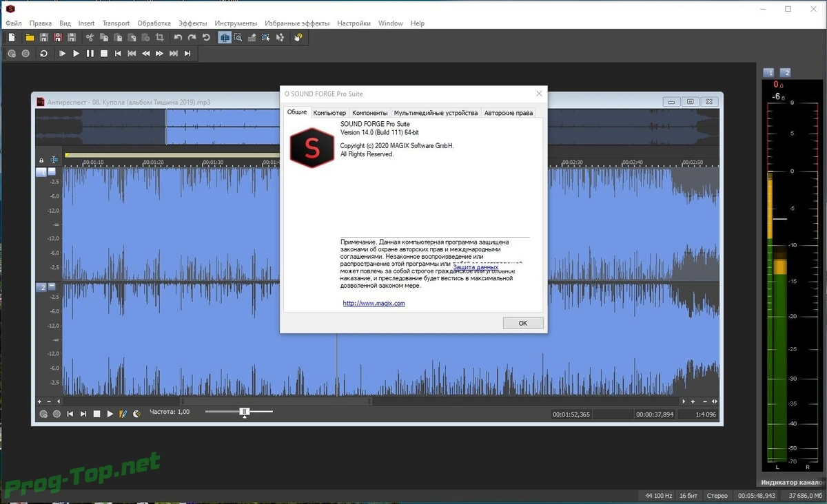Click OK in the About dialog
Viewport: 827px width, 504px height.
(x=523, y=323)
